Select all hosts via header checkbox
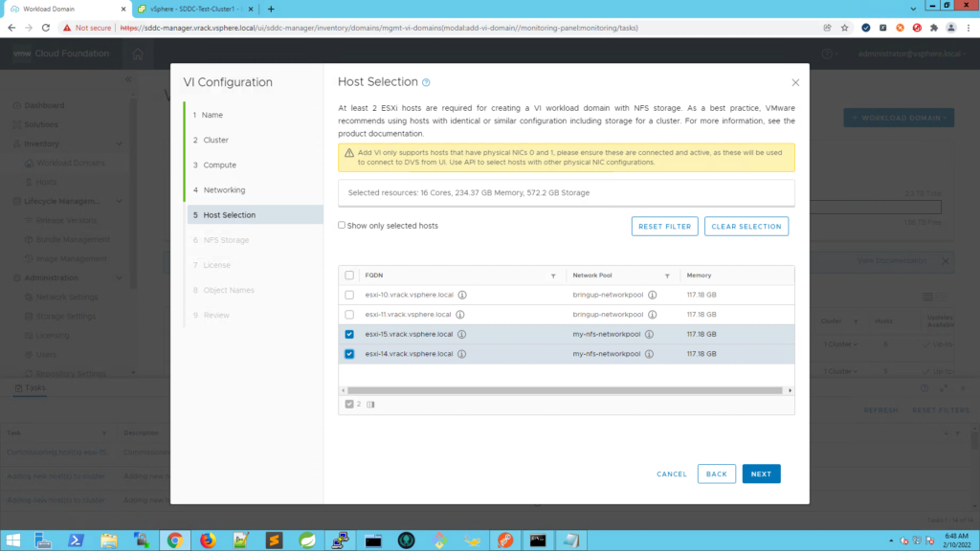Viewport: 980px width, 551px height. coord(349,275)
